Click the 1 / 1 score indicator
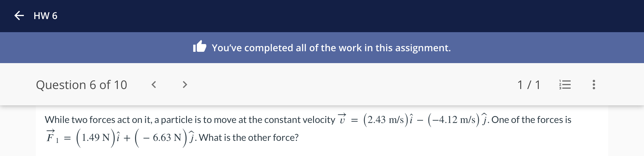The image size is (644, 156). (529, 85)
